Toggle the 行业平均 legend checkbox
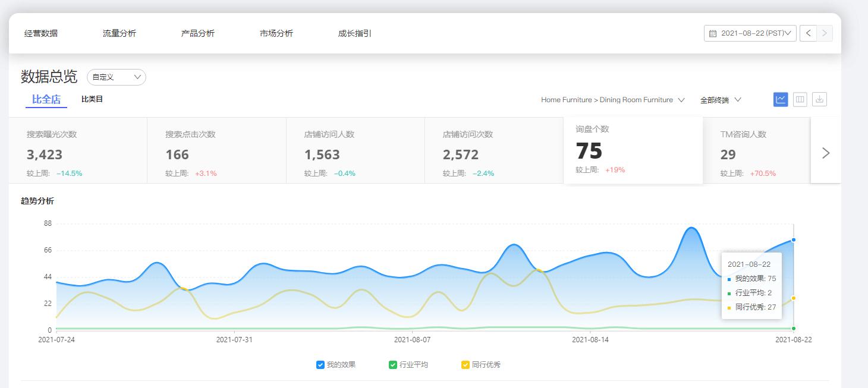This screenshot has height=388, width=868. [393, 365]
